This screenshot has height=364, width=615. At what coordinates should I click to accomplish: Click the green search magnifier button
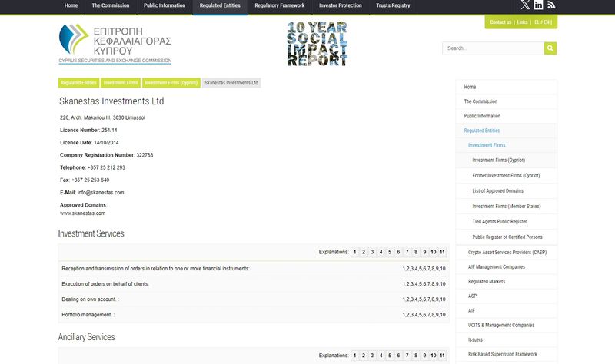[550, 48]
